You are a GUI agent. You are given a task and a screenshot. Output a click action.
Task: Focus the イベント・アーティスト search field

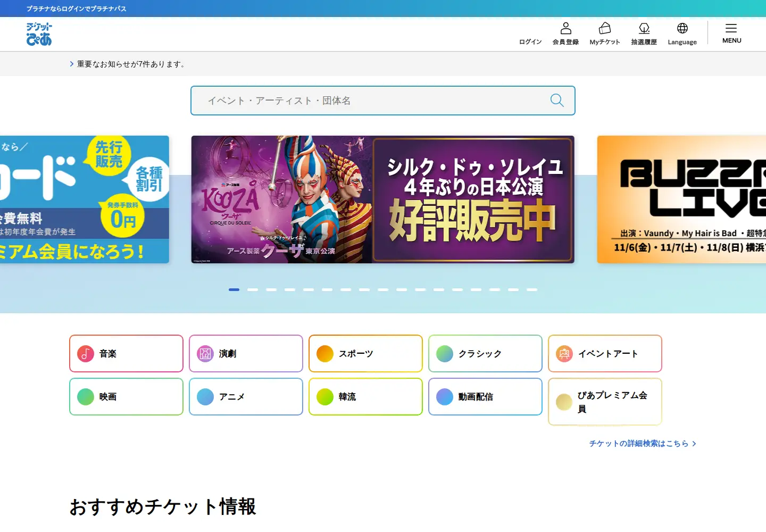pos(383,101)
